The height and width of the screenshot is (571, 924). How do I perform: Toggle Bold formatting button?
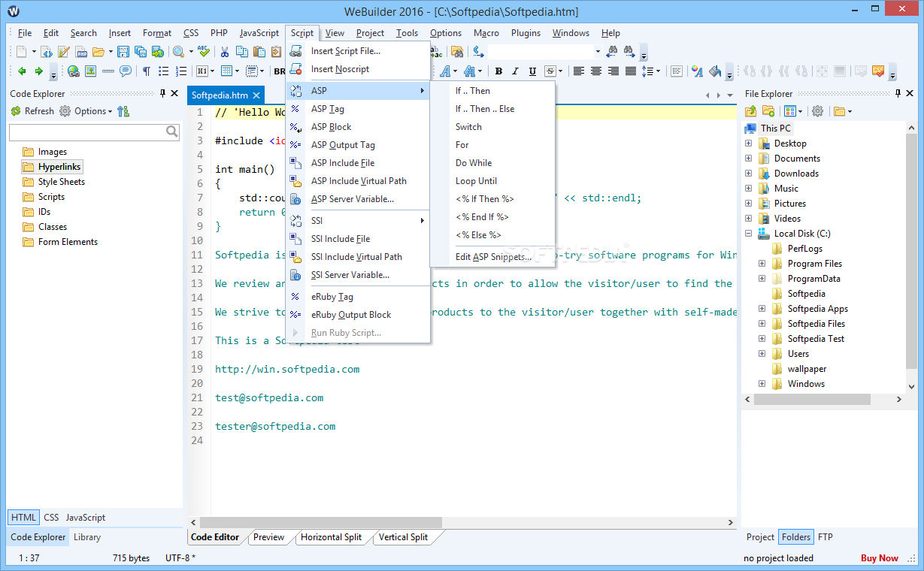[498, 71]
